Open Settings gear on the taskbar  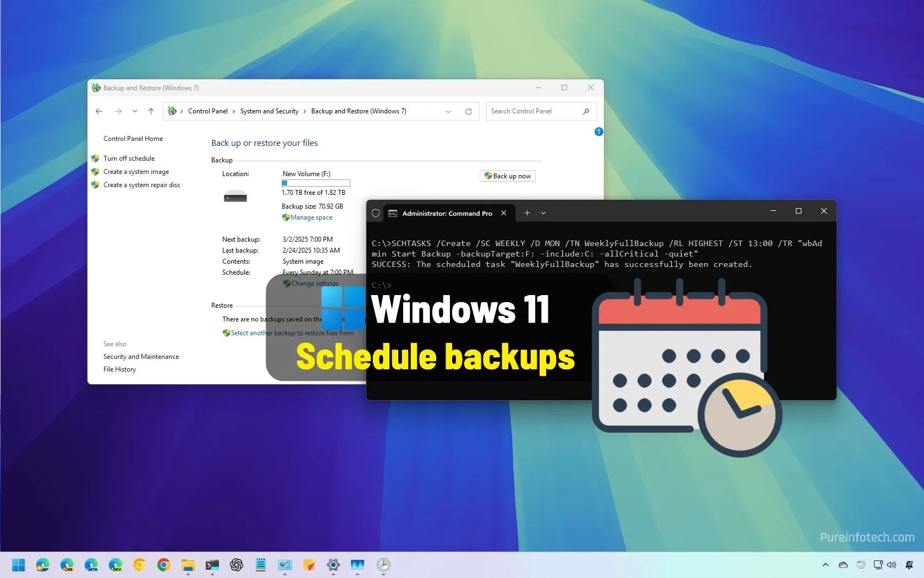point(333,565)
